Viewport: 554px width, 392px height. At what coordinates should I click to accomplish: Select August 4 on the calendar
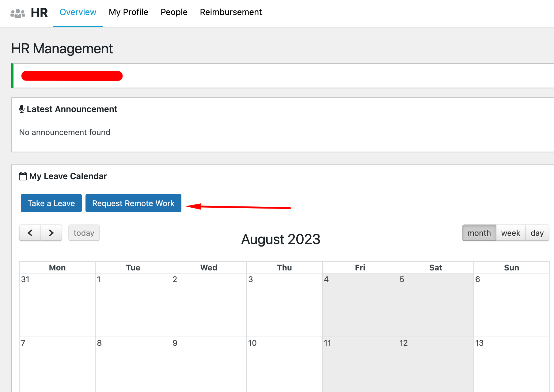[360, 305]
